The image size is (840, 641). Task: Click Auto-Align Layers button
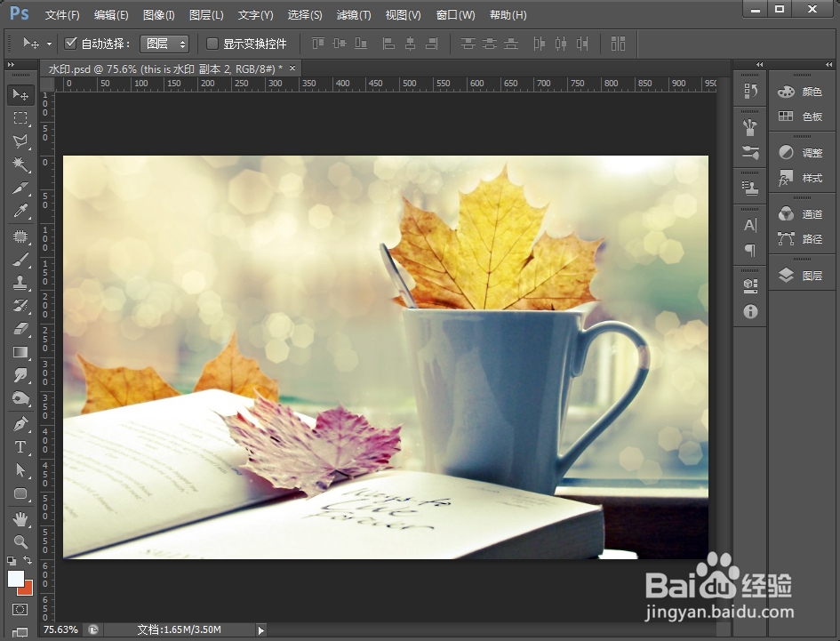click(618, 44)
